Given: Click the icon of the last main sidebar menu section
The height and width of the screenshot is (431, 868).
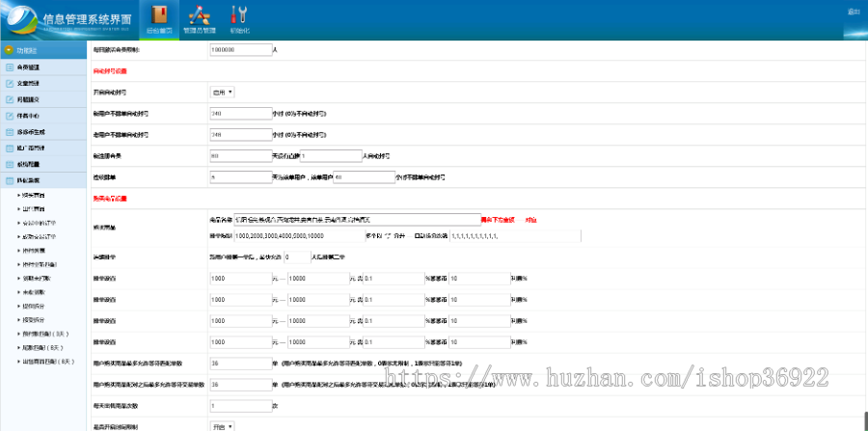Looking at the screenshot, I should click(10, 179).
